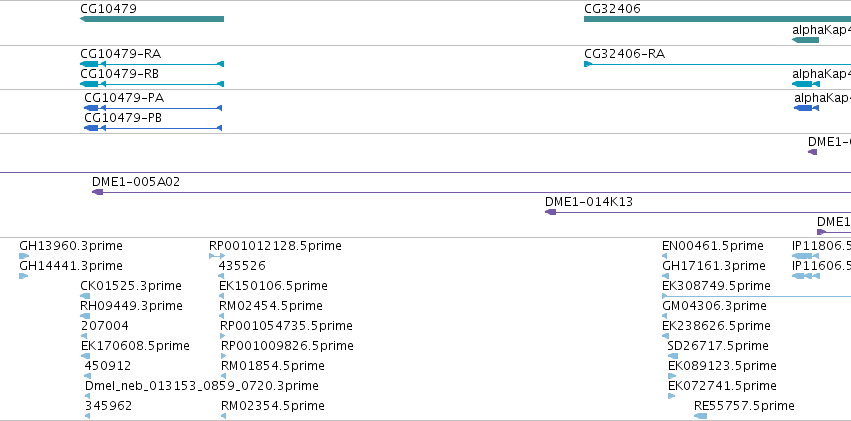
Task: Select the EK150106.5prime EST label
Action: 274,286
